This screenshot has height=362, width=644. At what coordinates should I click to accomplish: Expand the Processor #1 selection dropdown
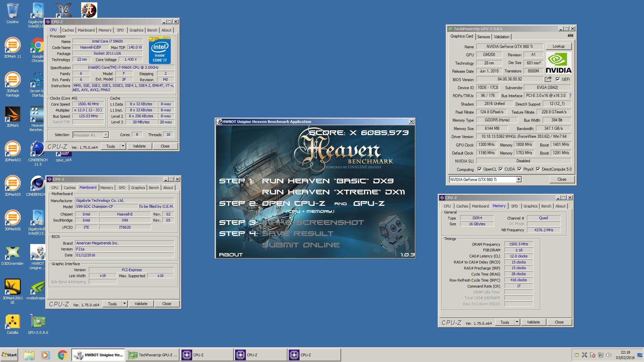click(106, 135)
